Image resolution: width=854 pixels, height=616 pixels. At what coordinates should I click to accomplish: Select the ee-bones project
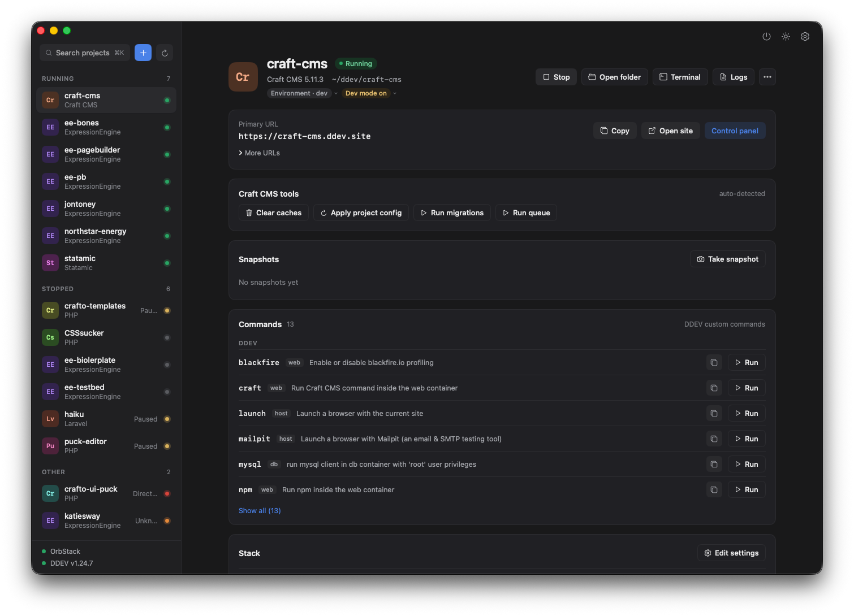[106, 127]
